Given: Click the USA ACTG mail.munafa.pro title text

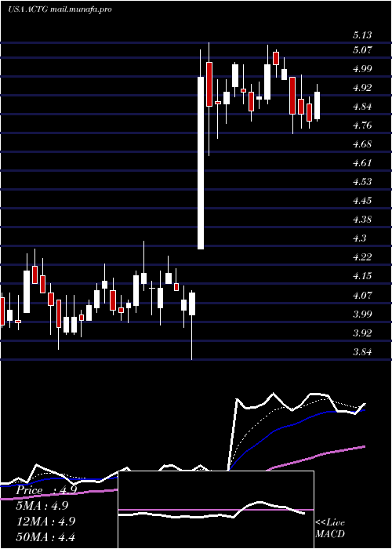Looking at the screenshot, I should coord(60,9).
